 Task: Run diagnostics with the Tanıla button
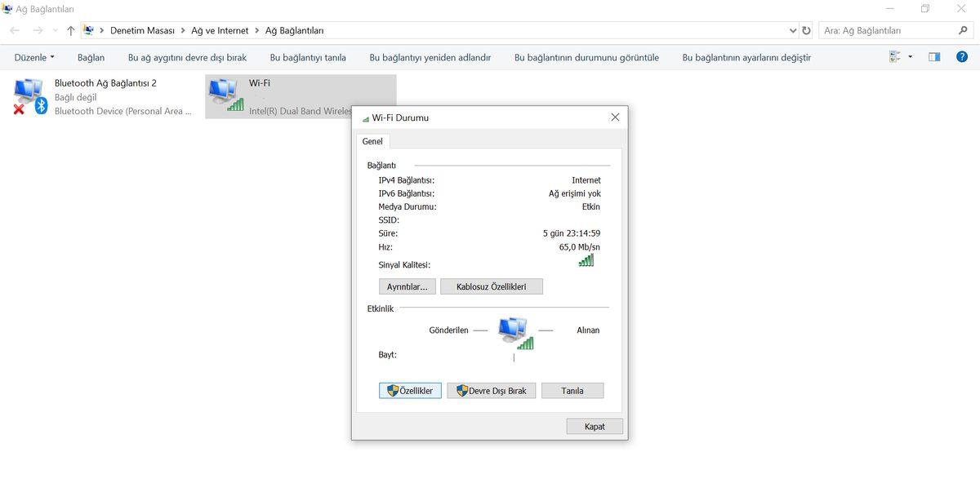[572, 390]
